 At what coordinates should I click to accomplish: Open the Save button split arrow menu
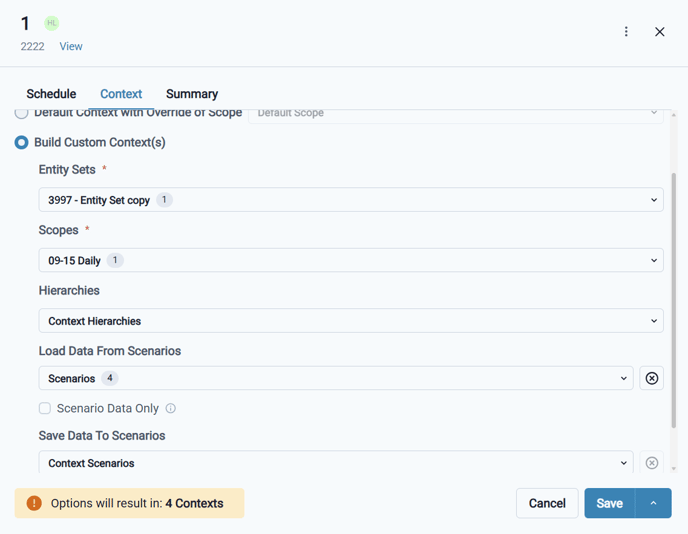click(653, 503)
